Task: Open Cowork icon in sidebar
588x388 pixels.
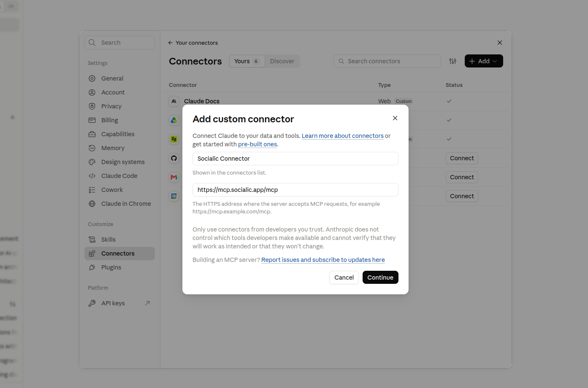Action: pyautogui.click(x=92, y=190)
